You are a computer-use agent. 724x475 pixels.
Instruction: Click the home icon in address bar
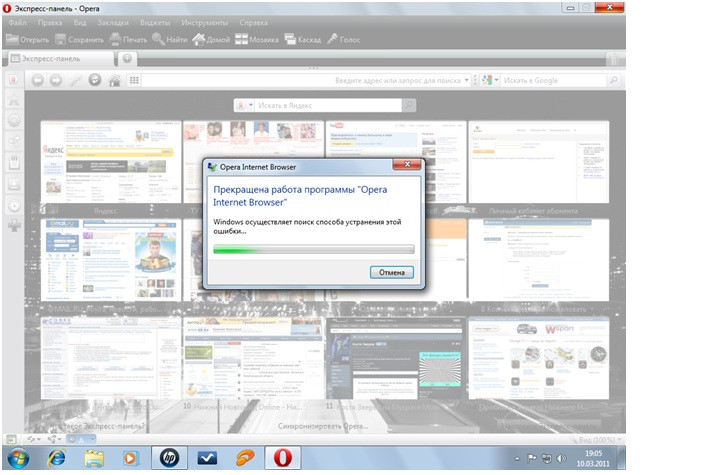(115, 80)
